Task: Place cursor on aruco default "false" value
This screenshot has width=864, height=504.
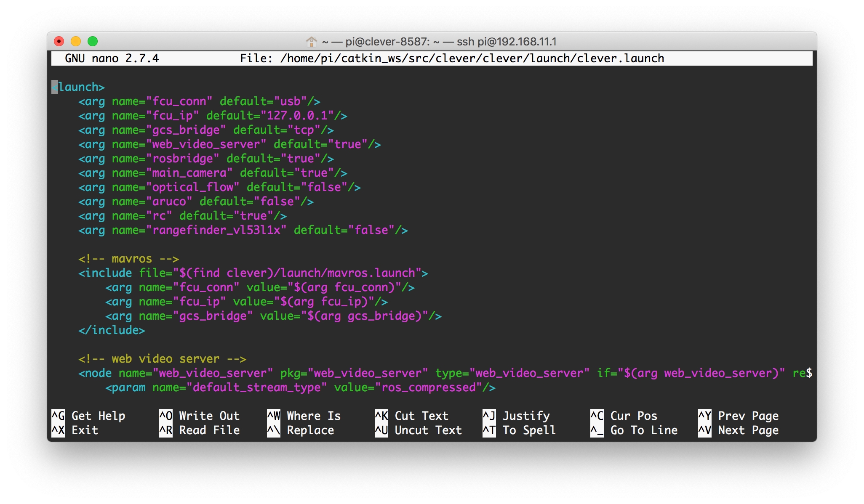Action: (277, 202)
